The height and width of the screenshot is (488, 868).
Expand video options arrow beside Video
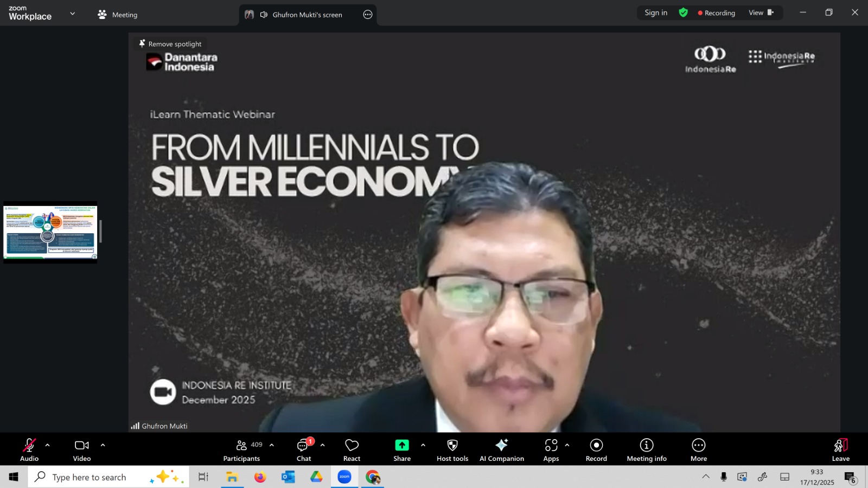103,445
